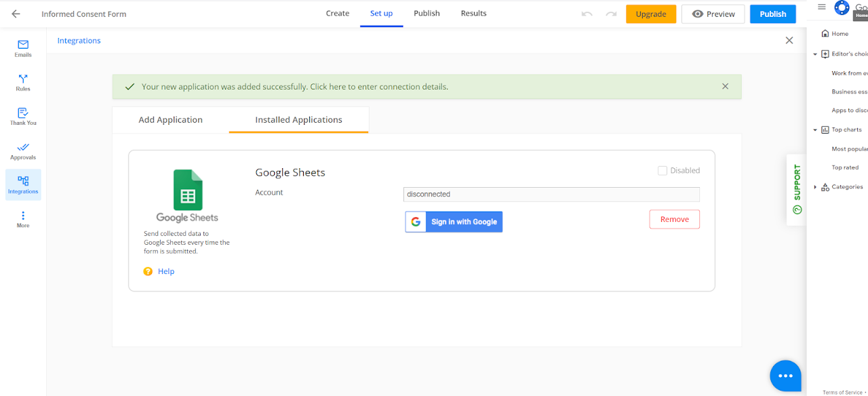Click Sign in with Google button

pos(454,222)
